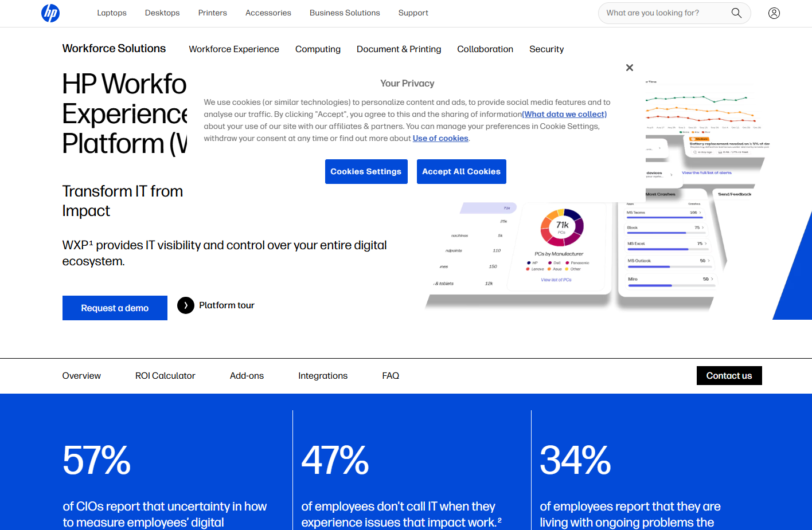This screenshot has width=812, height=530.
Task: Open the Laptops menu
Action: [112, 13]
